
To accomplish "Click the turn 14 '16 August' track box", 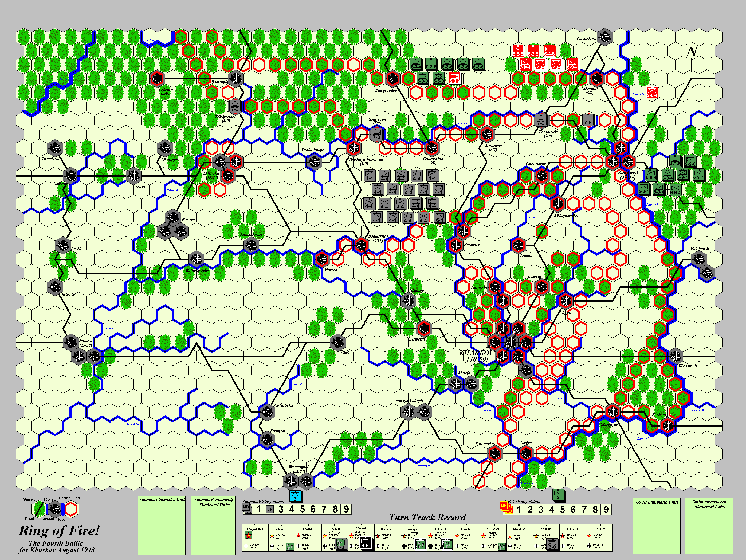I will [599, 537].
